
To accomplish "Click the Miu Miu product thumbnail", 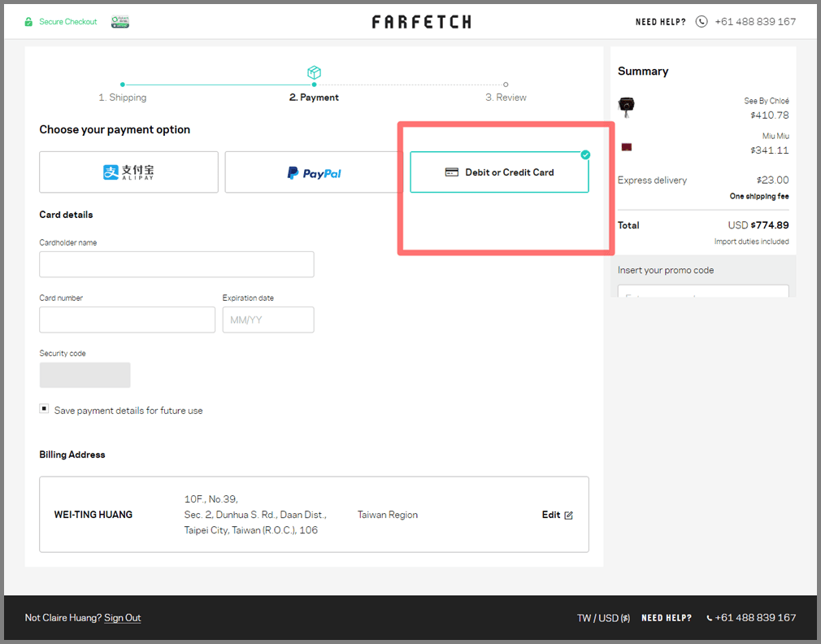I will [627, 147].
